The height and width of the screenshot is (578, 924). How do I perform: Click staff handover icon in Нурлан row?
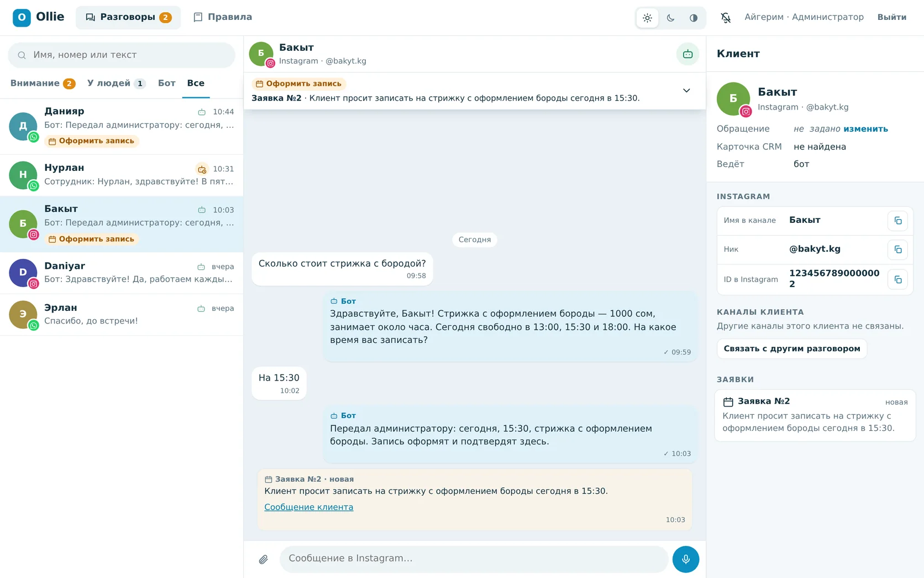click(202, 169)
